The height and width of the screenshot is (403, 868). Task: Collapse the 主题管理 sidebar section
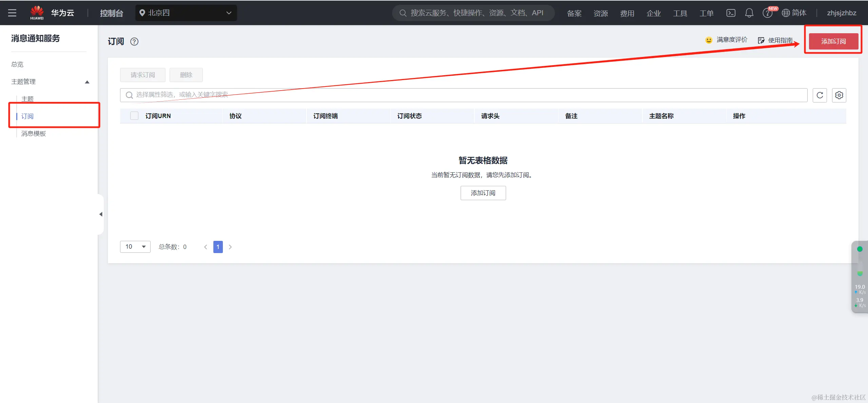[x=87, y=82]
